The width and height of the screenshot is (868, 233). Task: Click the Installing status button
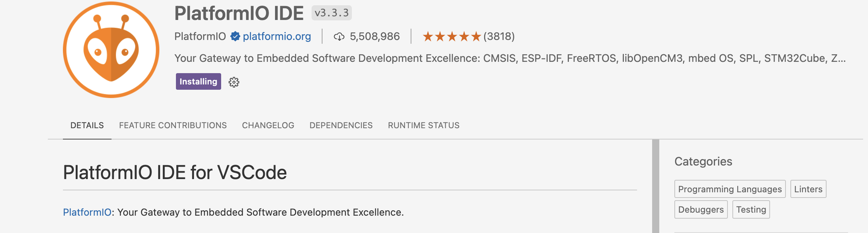click(199, 81)
